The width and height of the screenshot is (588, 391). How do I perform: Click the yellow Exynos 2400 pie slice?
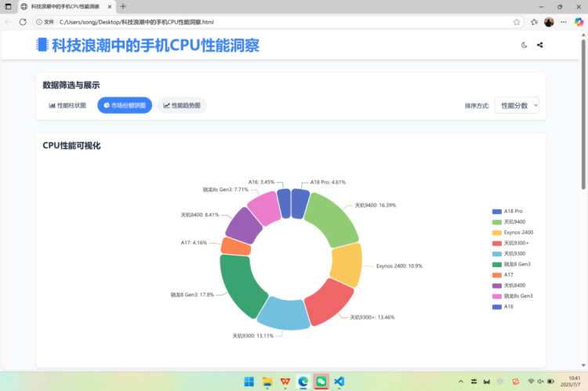click(347, 265)
